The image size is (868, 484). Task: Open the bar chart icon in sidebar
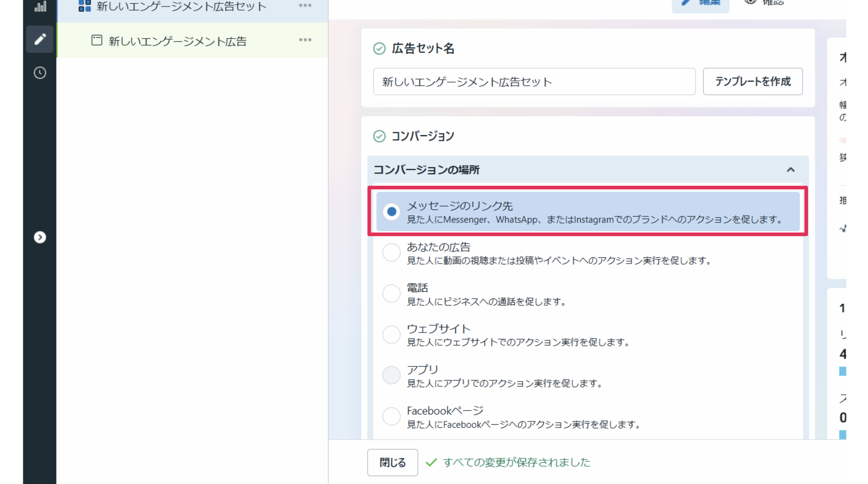[40, 6]
